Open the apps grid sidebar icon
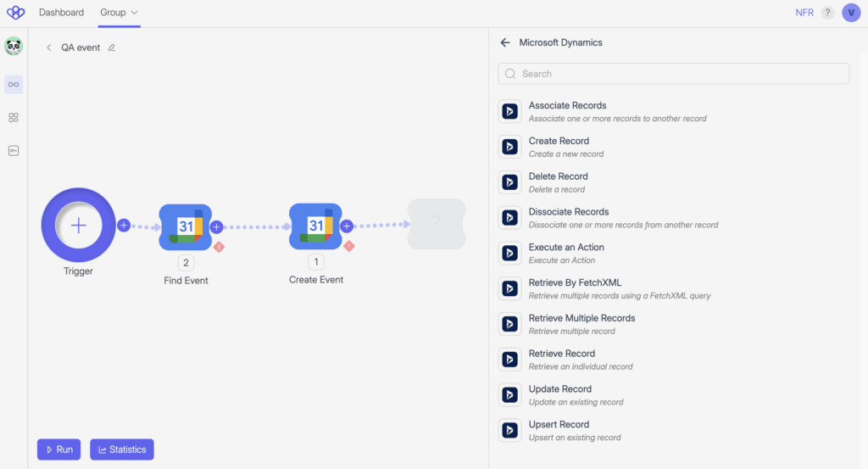 14,117
